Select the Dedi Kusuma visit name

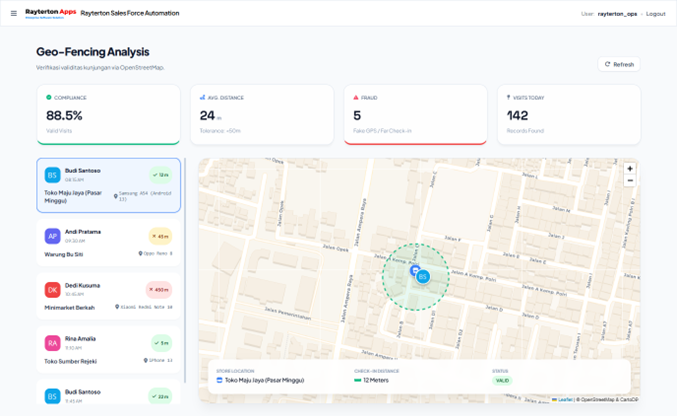(x=82, y=286)
